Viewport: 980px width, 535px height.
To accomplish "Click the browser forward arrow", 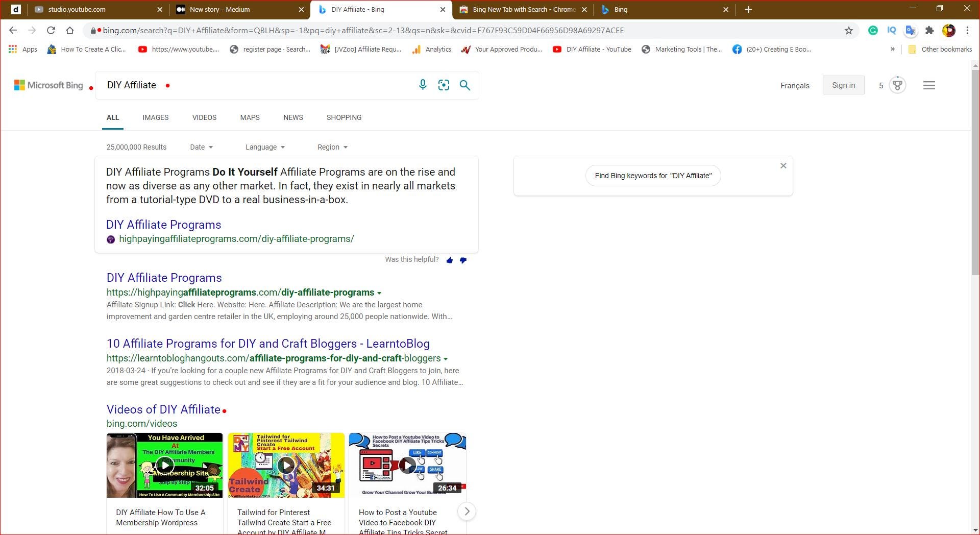I will pos(32,30).
